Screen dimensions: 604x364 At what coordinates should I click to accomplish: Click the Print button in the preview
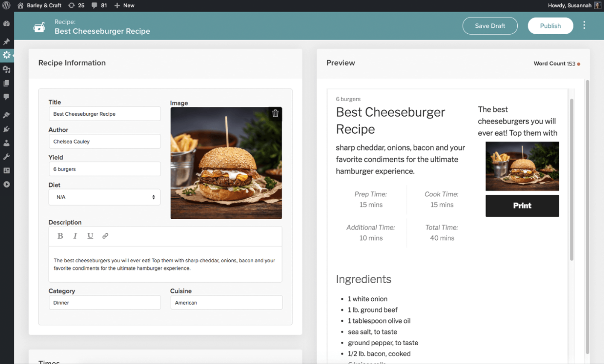pos(522,205)
